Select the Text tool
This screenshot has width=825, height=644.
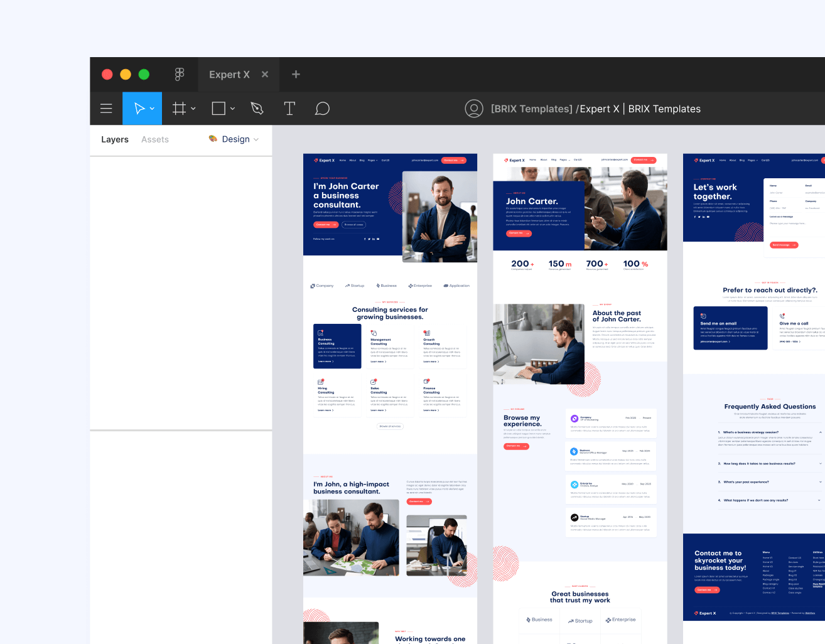tap(289, 108)
